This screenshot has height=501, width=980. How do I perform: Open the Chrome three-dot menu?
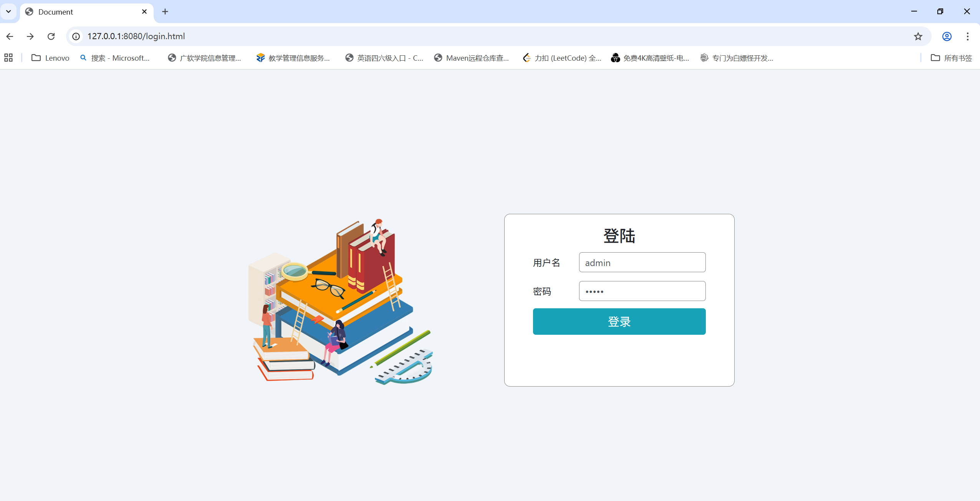[x=967, y=36]
